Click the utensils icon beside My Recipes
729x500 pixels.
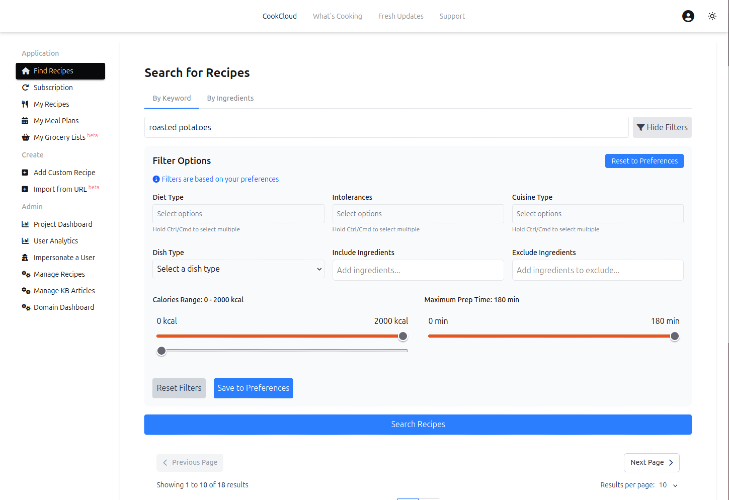tap(25, 104)
